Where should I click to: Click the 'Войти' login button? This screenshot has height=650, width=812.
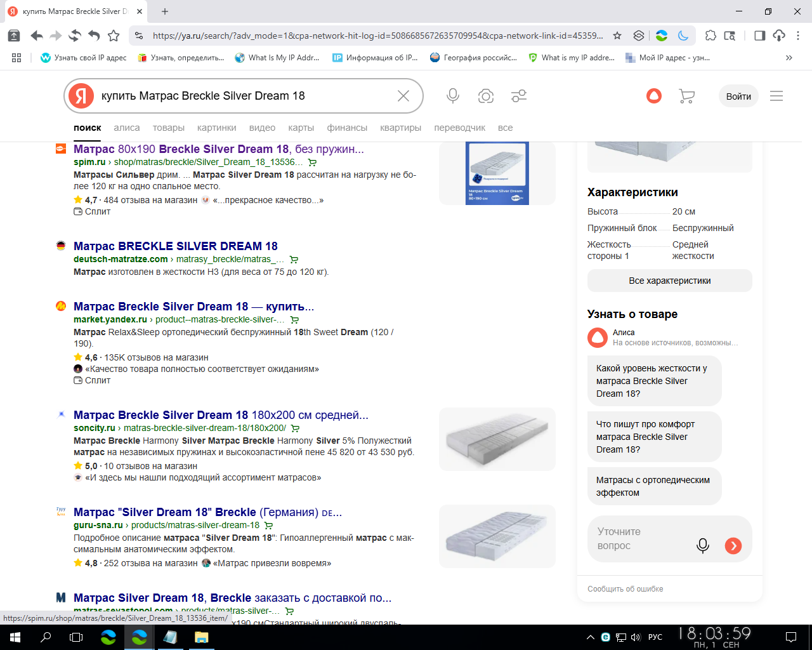click(738, 96)
